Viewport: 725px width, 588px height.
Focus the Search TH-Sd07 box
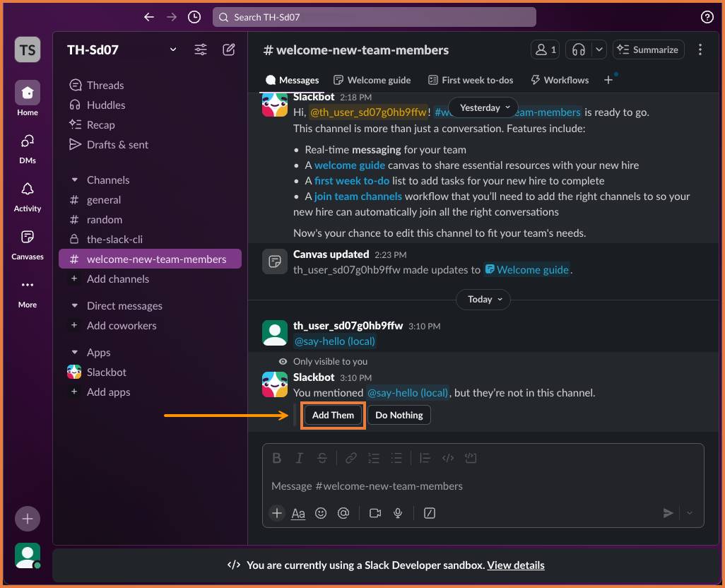pos(374,17)
